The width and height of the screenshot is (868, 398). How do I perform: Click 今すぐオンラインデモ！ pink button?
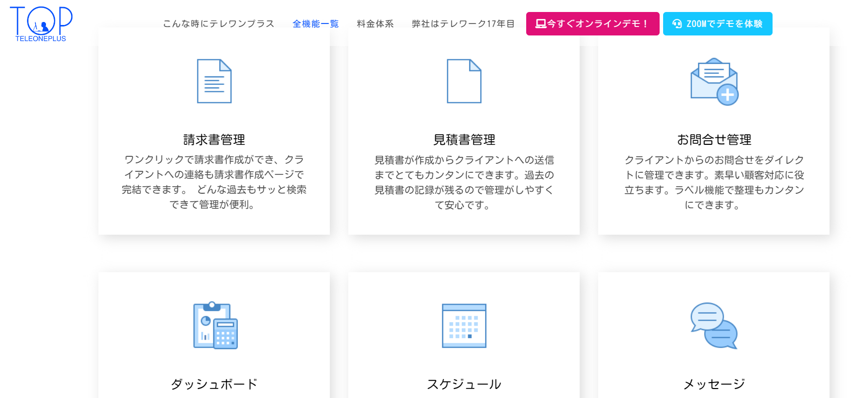(x=593, y=23)
